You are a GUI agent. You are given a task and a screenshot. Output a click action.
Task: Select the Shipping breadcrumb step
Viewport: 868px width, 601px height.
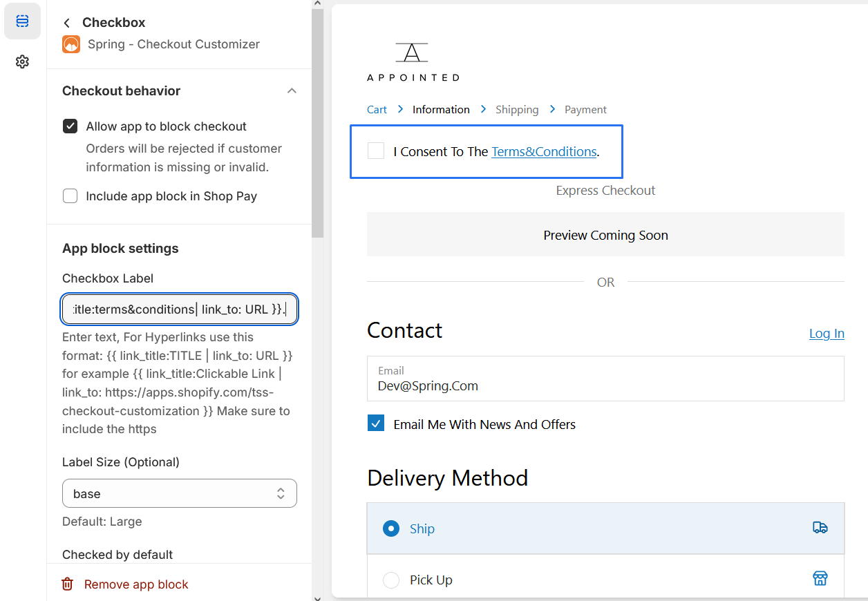(x=517, y=110)
